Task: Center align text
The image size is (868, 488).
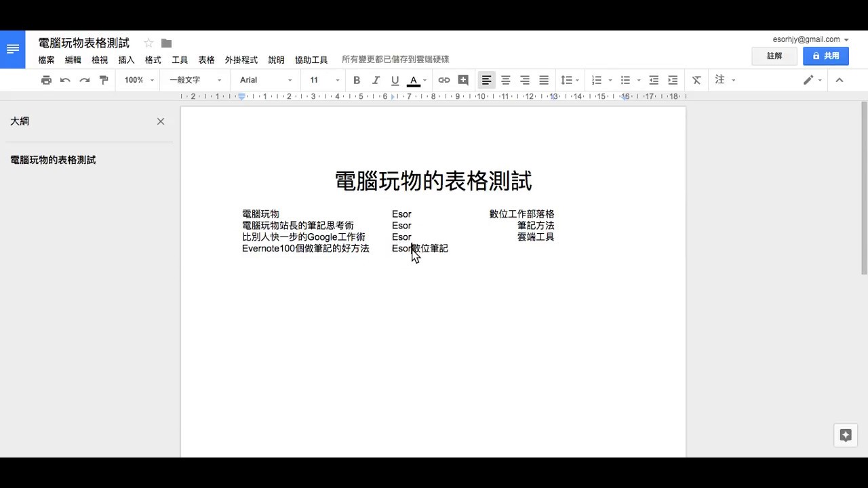Action: [506, 80]
